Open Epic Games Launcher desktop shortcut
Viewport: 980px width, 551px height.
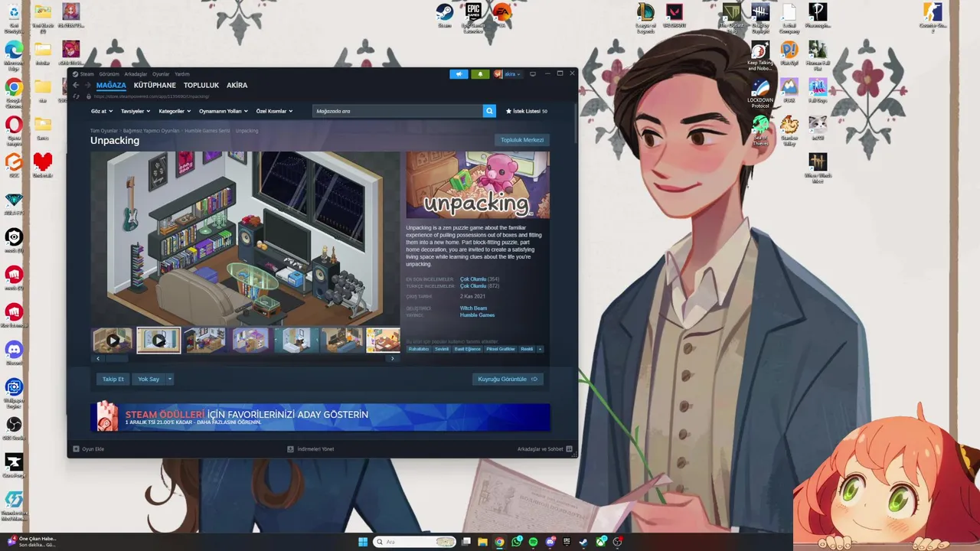472,17
